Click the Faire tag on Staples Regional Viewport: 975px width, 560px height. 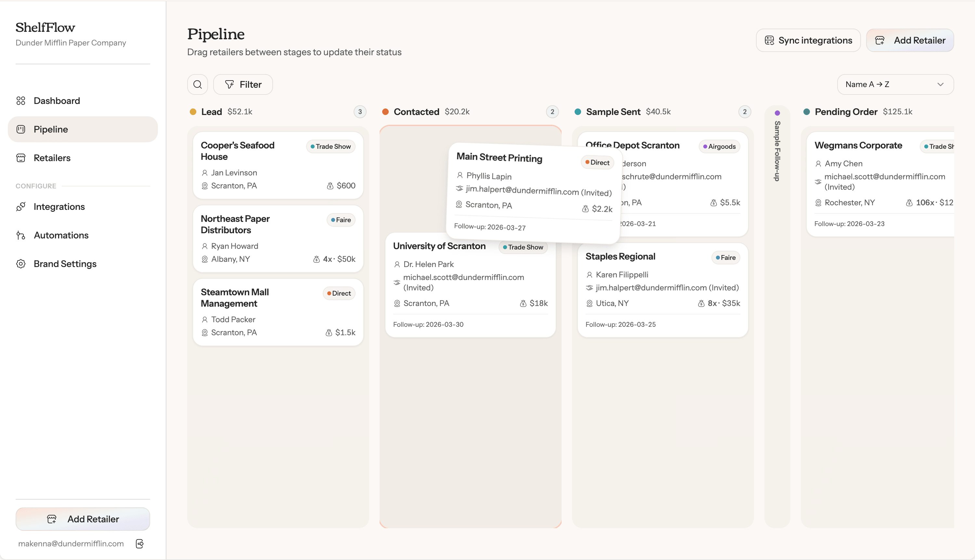click(726, 258)
